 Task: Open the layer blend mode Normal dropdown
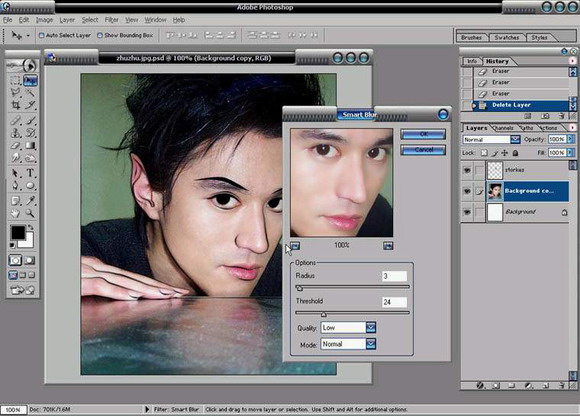tap(515, 139)
